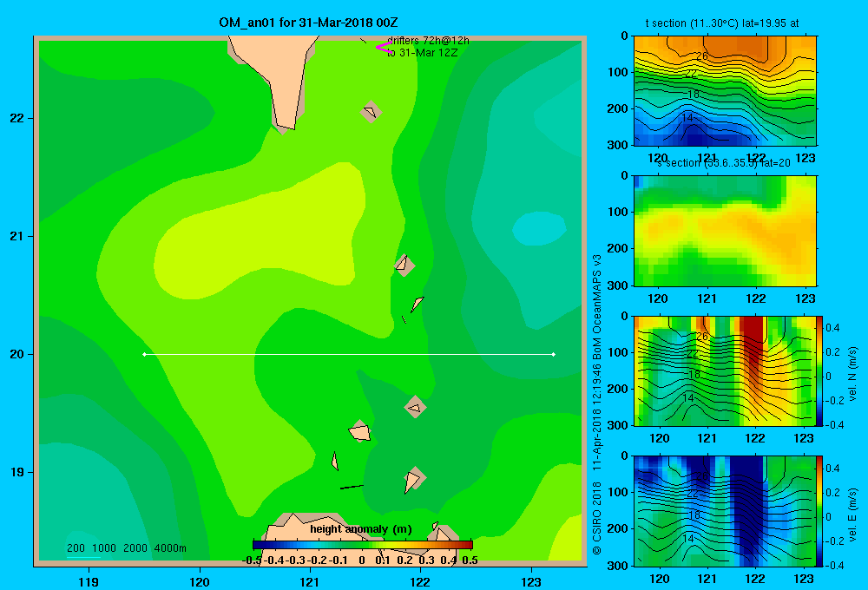Click latitude label 21 on main map
This screenshot has width=868, height=590.
(x=17, y=236)
